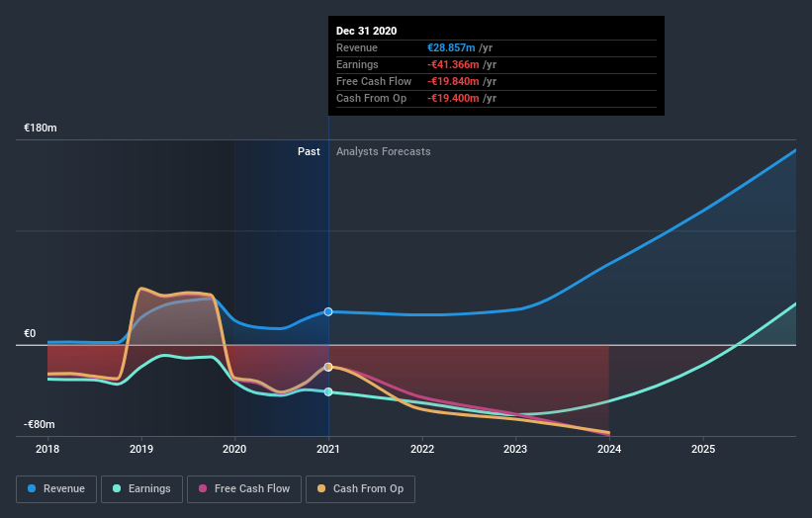This screenshot has width=812, height=518.
Task: Click the Dec 31 2020 tooltip date
Action: coord(367,31)
